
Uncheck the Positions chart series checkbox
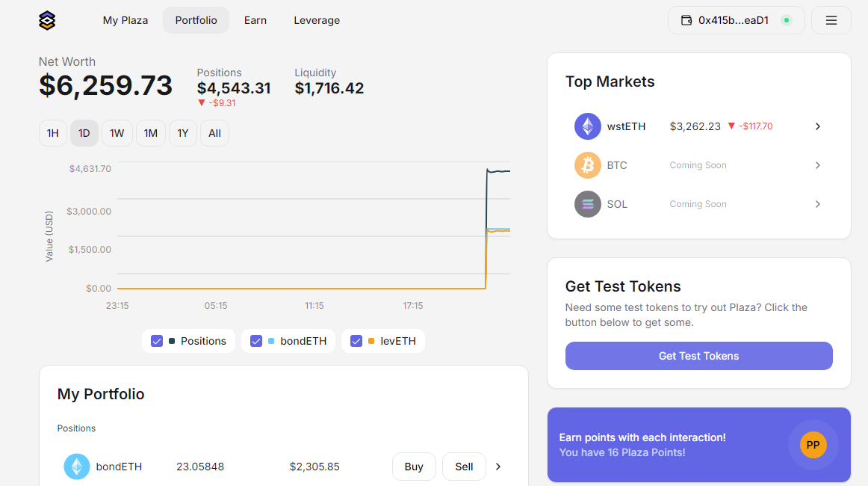point(157,341)
